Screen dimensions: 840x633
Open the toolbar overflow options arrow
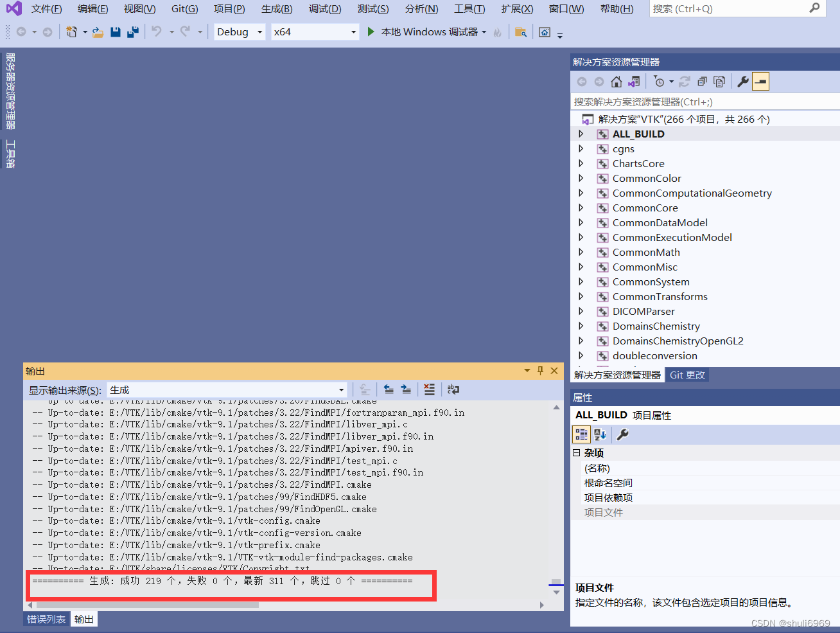pyautogui.click(x=560, y=35)
